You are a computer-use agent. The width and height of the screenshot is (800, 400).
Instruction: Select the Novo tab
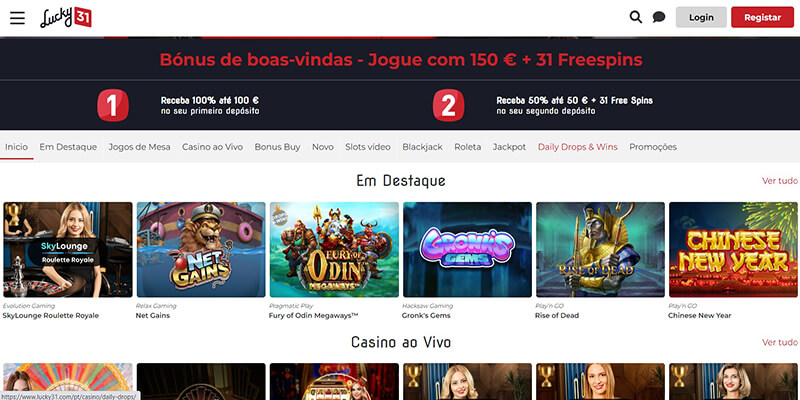322,147
